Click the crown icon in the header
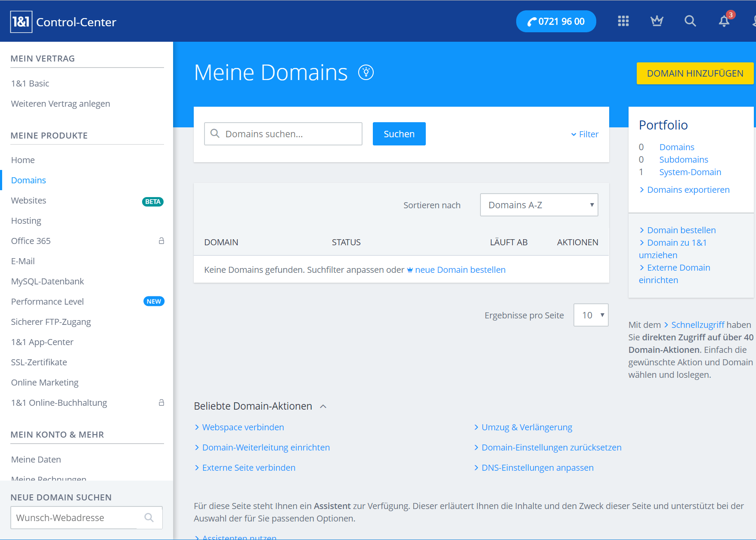The height and width of the screenshot is (540, 756). 657,21
